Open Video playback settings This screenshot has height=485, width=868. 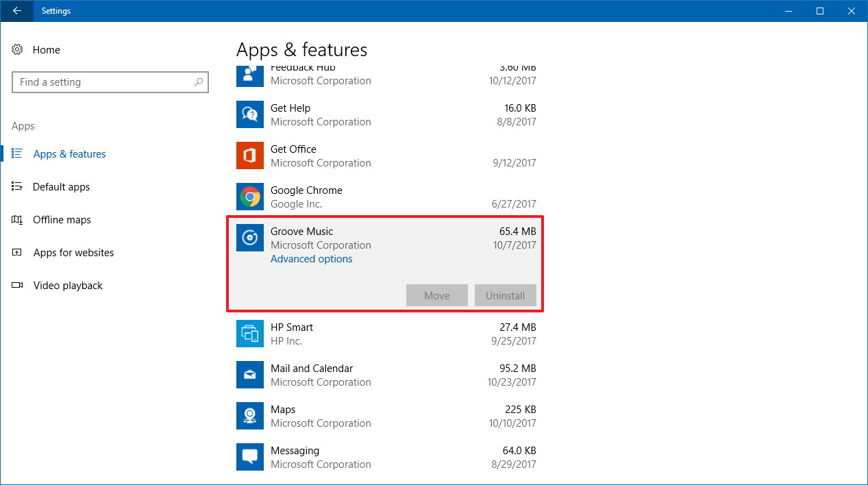[68, 286]
